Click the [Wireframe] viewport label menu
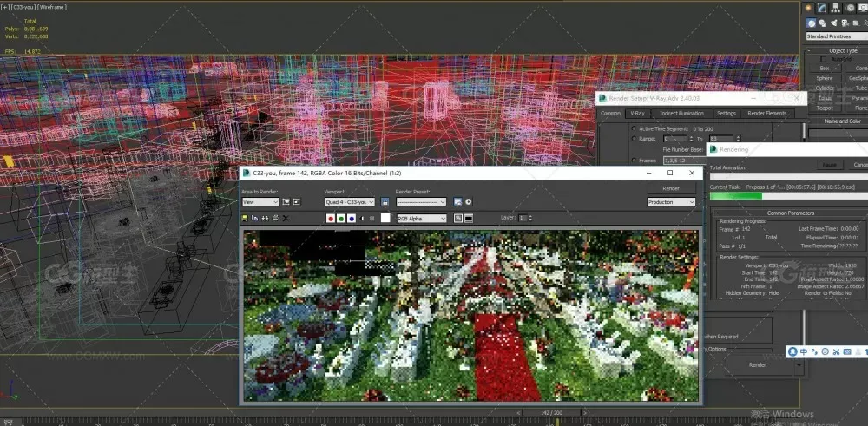The image size is (868, 426). pos(52,5)
